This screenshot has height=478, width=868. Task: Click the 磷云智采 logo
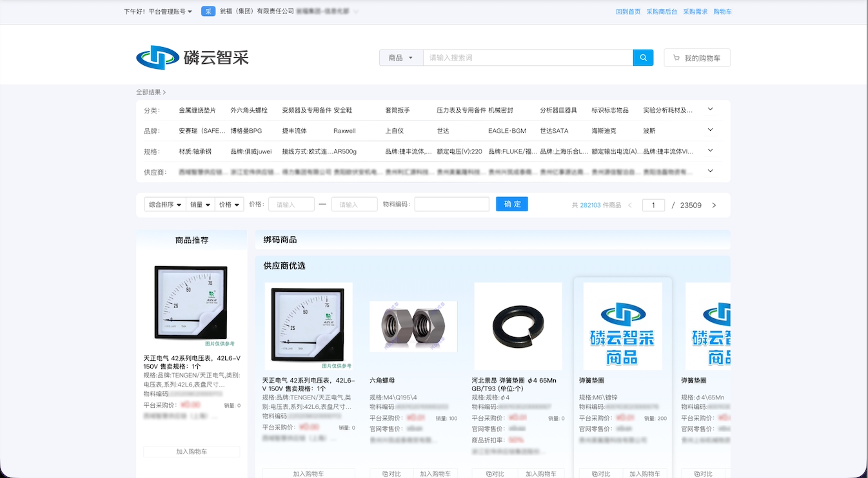192,58
